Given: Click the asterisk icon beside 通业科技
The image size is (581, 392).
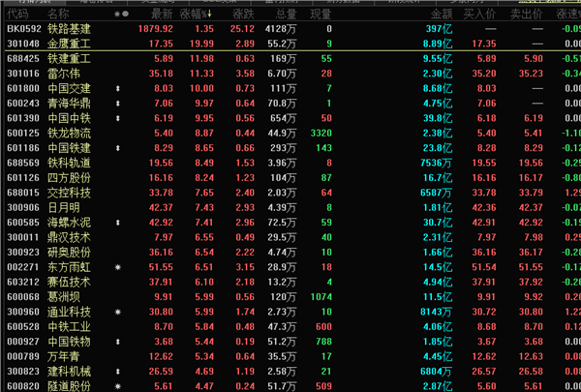Looking at the screenshot, I should pos(118,312).
